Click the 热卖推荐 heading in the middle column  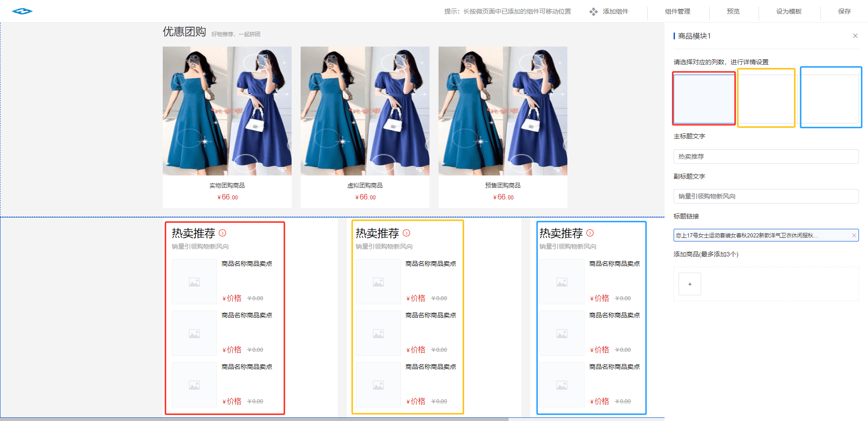coord(377,233)
